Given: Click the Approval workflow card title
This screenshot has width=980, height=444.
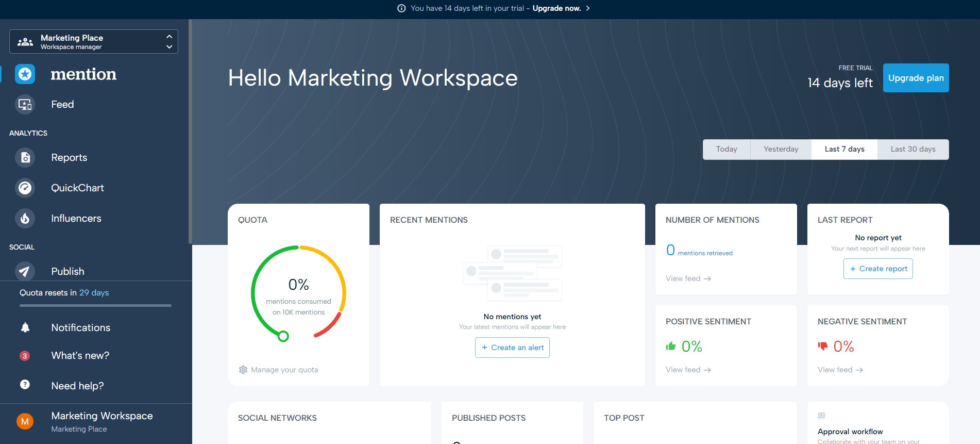Looking at the screenshot, I should pos(850,432).
